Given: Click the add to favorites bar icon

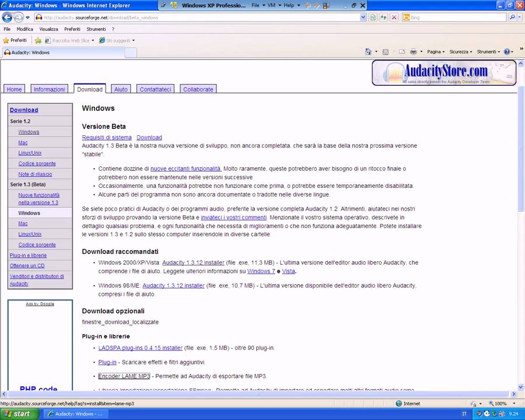Looking at the screenshot, I should tap(38, 40).
